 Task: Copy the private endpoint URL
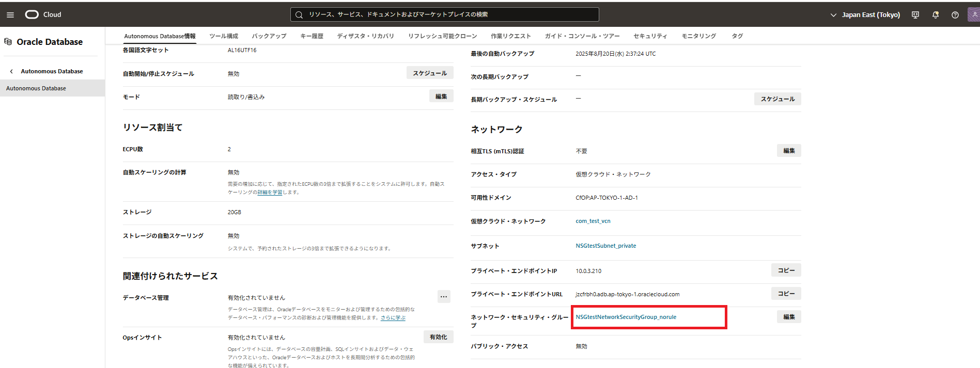click(x=786, y=293)
